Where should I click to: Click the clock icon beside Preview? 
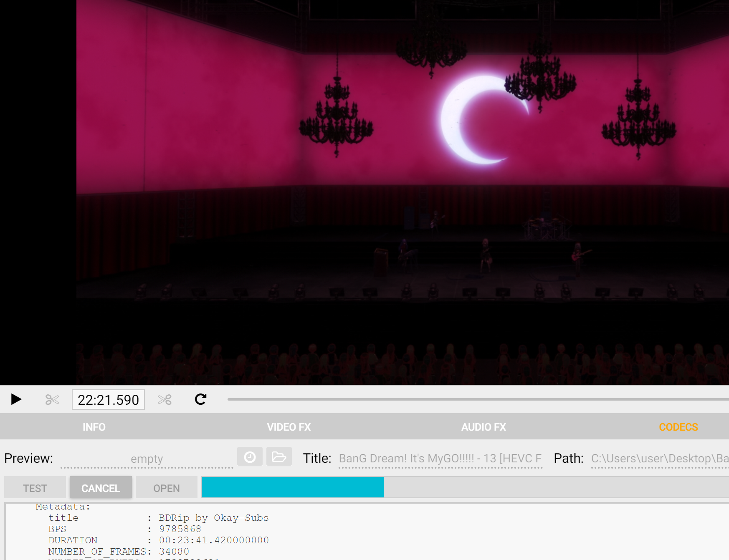(x=250, y=457)
